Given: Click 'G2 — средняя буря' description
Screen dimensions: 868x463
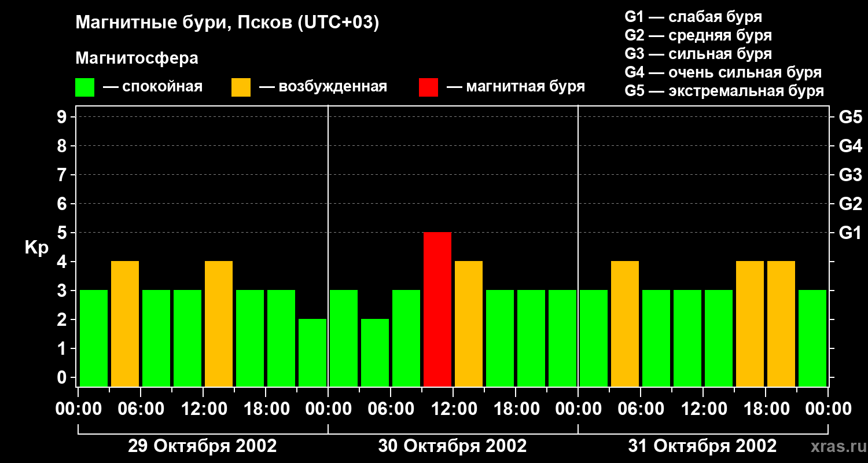Looking at the screenshot, I should (x=698, y=35).
